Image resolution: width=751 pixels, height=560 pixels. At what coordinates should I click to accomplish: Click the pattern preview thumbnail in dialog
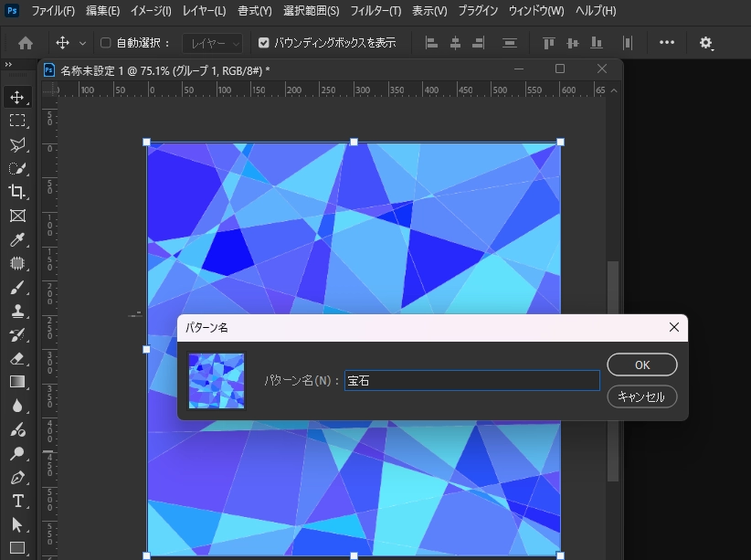(217, 380)
